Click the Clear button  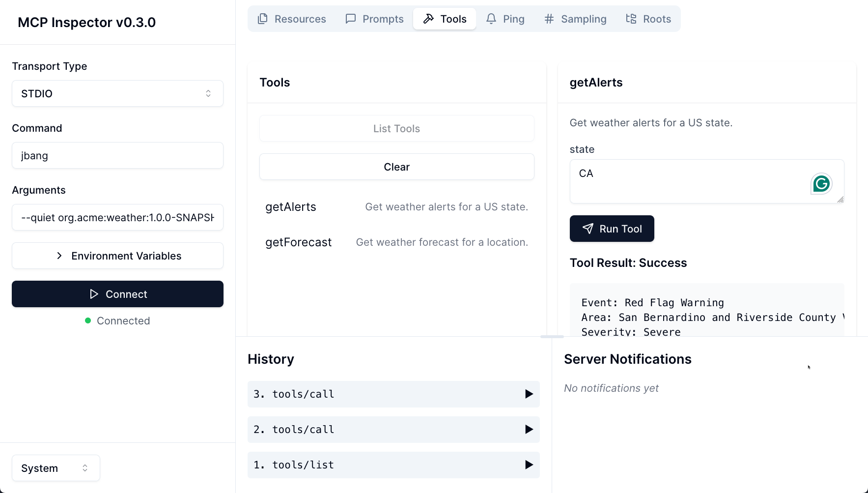point(397,167)
